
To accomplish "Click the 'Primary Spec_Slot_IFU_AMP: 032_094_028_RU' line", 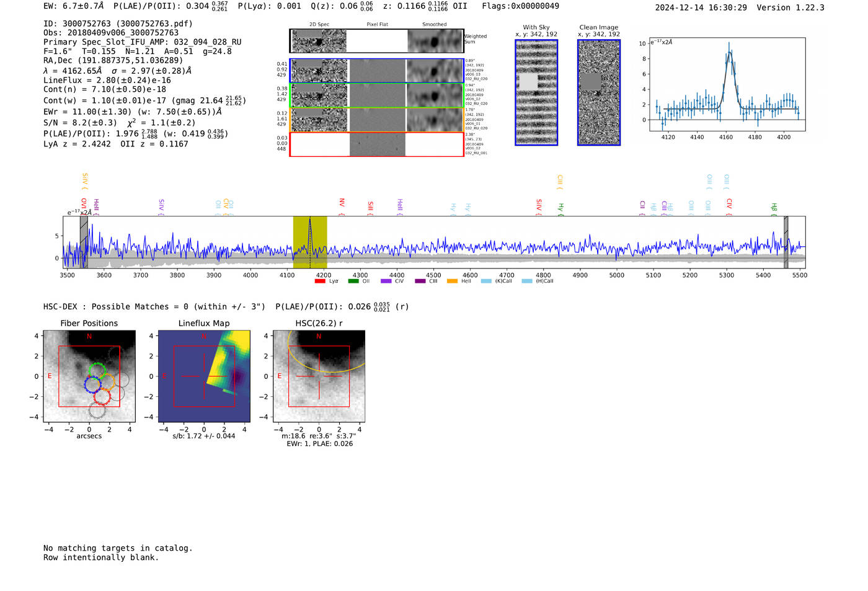I will 143,42.
